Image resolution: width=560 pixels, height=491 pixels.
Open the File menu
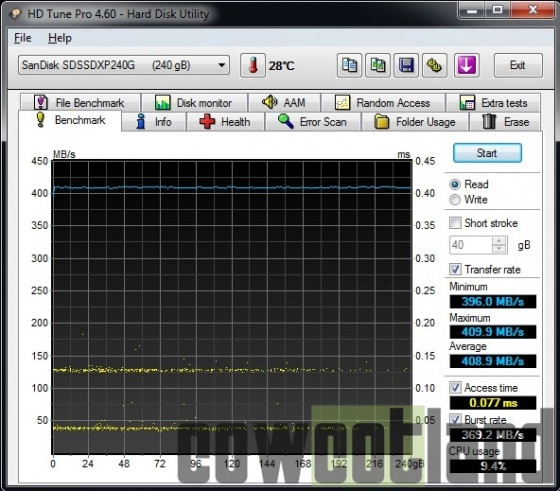22,38
